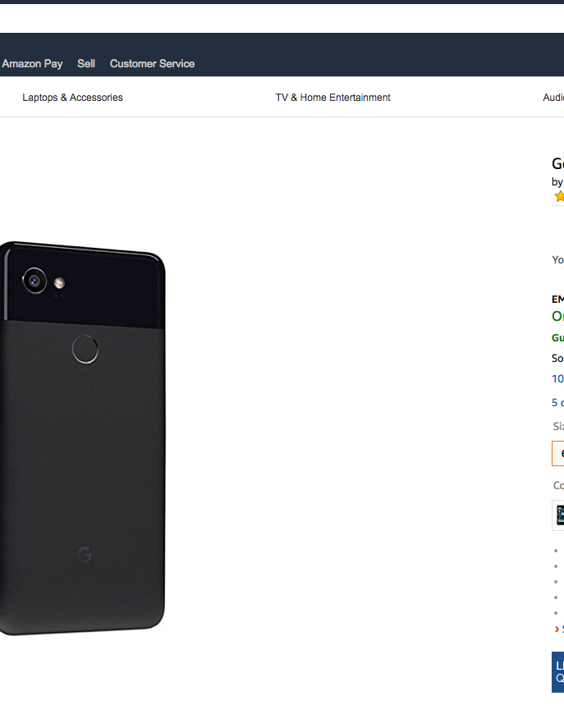Open the blue link starting with "5"
This screenshot has width=564, height=728.
557,402
